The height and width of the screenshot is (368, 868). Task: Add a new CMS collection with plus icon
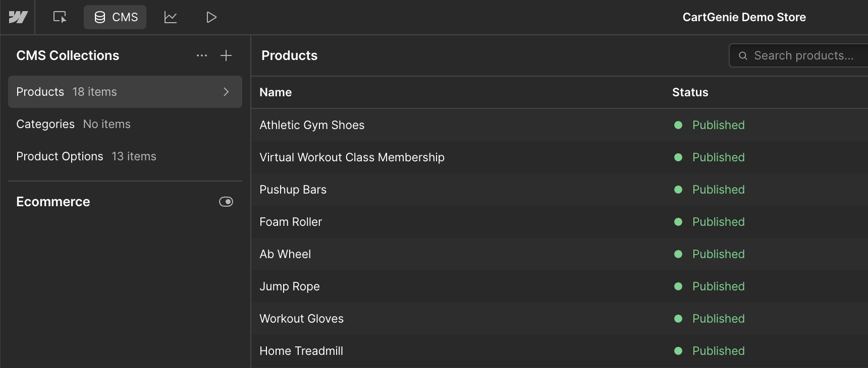pyautogui.click(x=226, y=55)
